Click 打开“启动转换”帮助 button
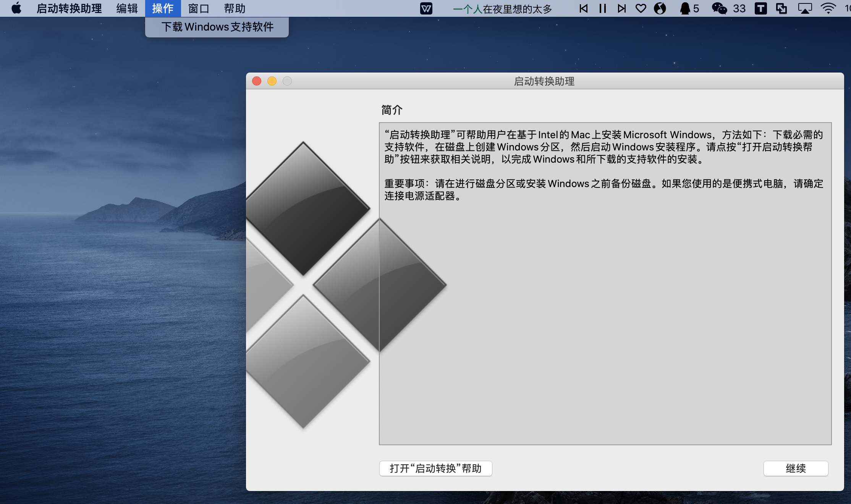The width and height of the screenshot is (851, 504). click(x=435, y=468)
